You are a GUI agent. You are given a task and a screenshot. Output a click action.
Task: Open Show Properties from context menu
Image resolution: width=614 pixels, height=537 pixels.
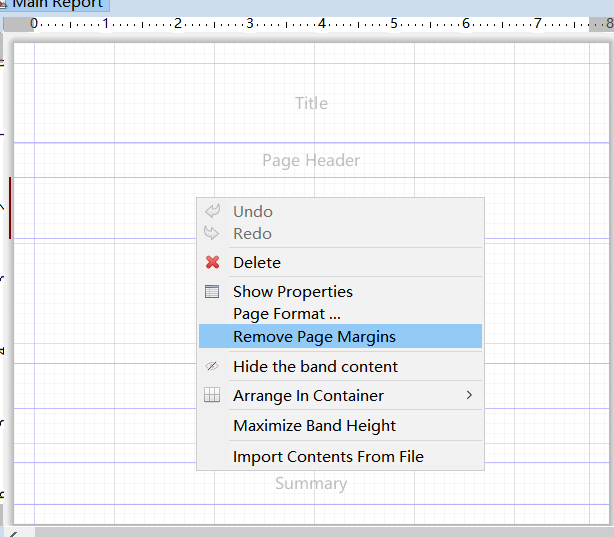point(340,291)
